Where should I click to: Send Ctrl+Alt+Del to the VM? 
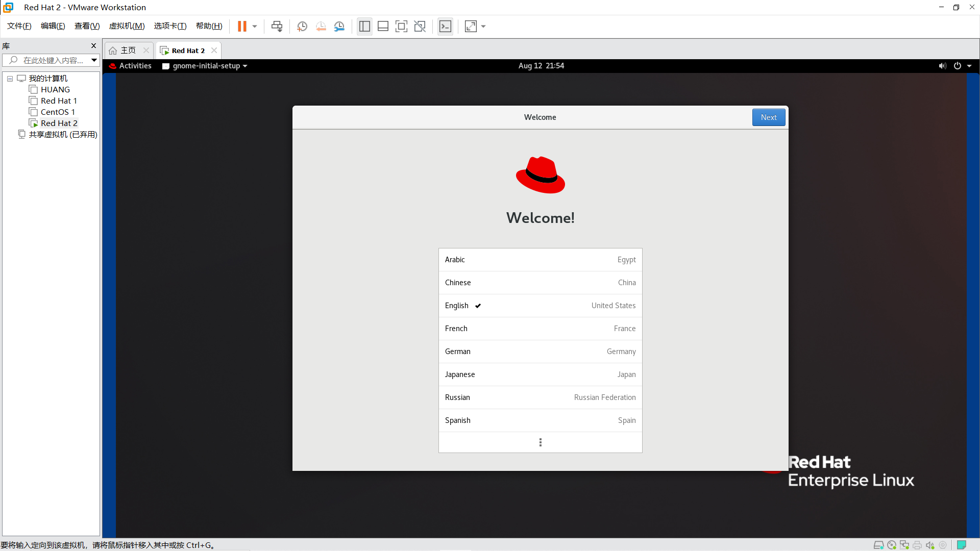point(277,27)
